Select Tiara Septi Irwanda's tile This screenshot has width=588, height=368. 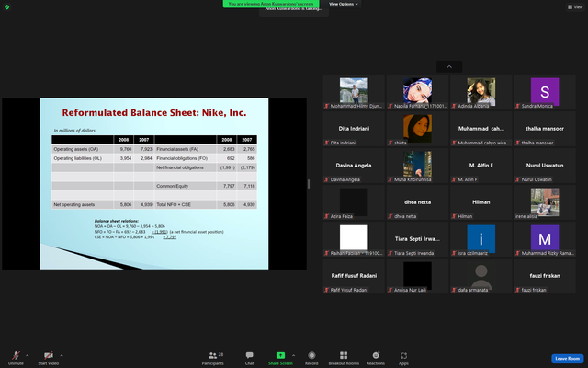[x=417, y=239]
